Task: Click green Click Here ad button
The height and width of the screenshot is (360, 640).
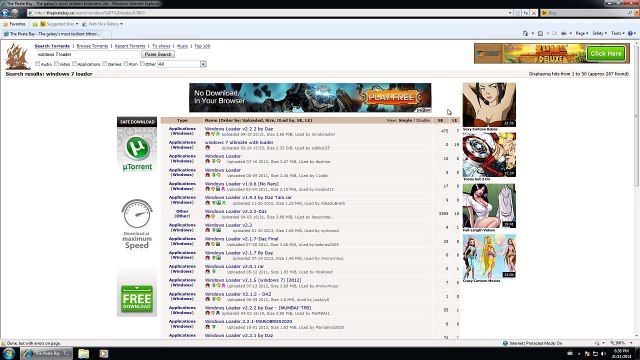Action: (606, 53)
